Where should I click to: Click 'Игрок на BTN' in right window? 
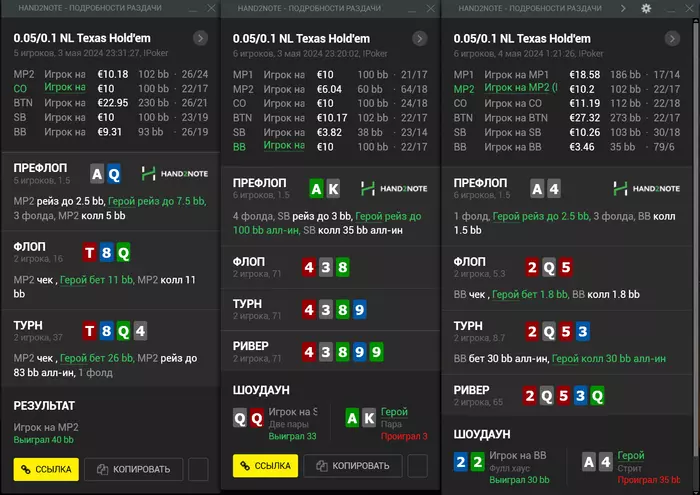(x=516, y=118)
